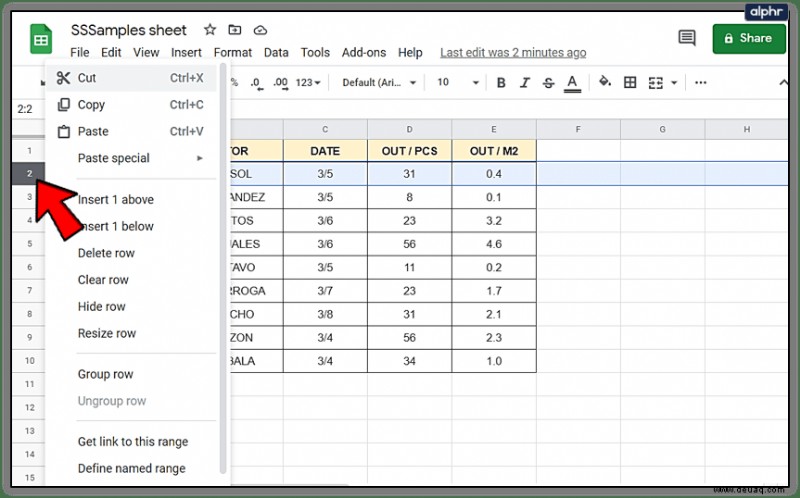
Task: Toggle bold formatting
Action: pos(501,83)
